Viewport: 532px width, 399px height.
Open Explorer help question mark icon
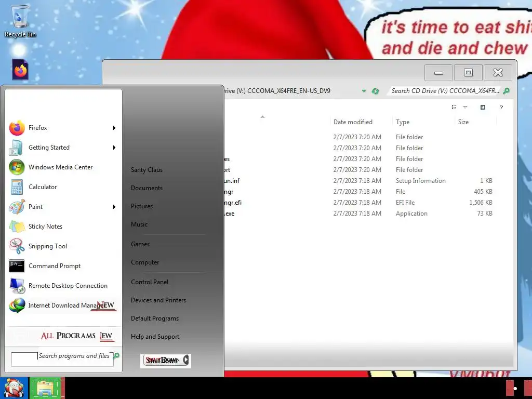pos(501,107)
